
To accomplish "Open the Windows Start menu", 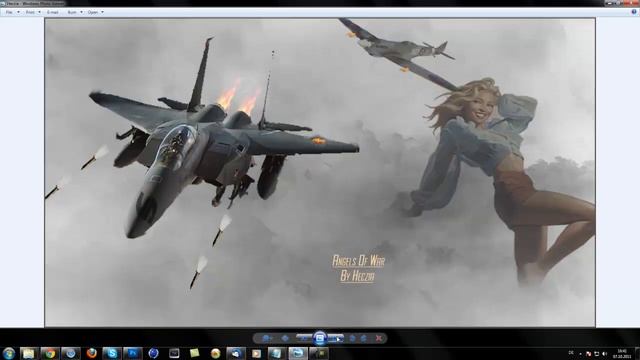I will point(9,353).
